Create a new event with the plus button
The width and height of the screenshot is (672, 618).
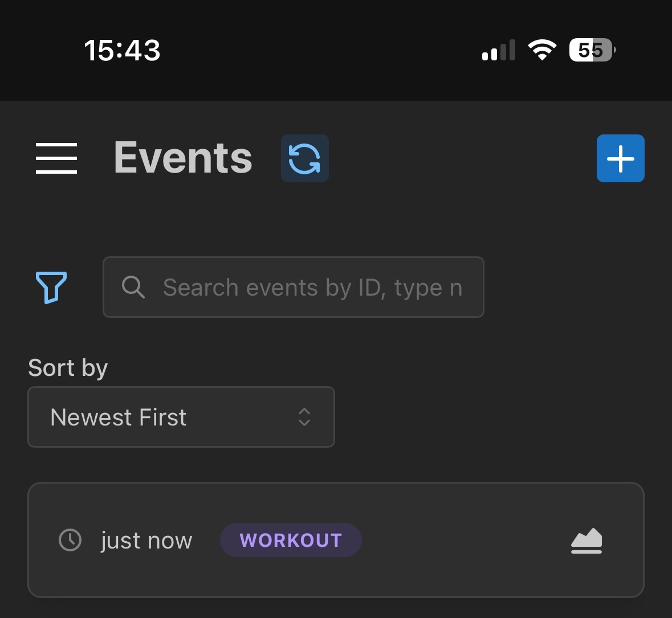tap(620, 158)
